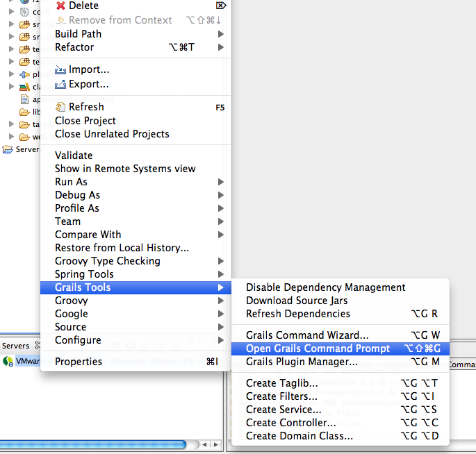Choose Disable Dependency Management
Image resolution: width=476 pixels, height=454 pixels.
340,287
